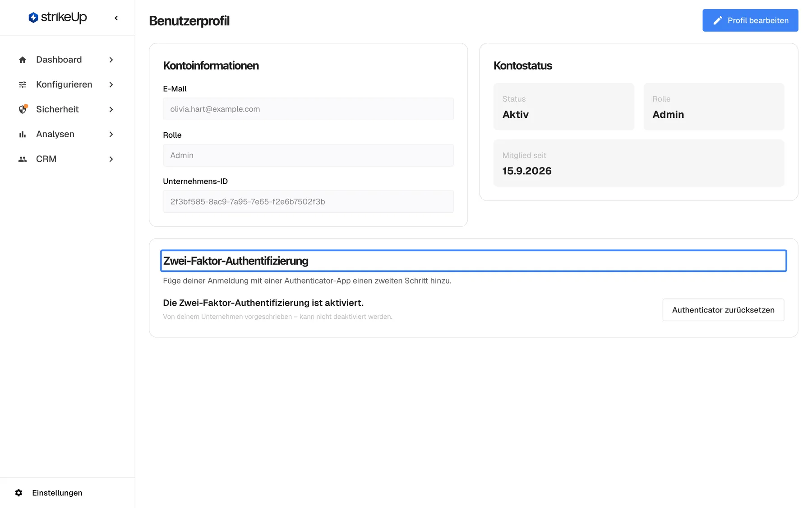Click the Kontoinformationen heading

211,65
